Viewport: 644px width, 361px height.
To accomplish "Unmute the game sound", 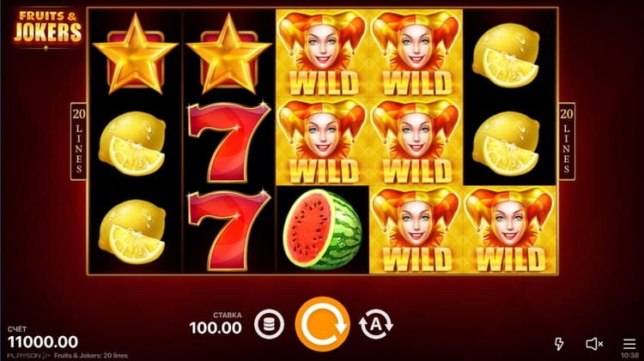I will (594, 344).
